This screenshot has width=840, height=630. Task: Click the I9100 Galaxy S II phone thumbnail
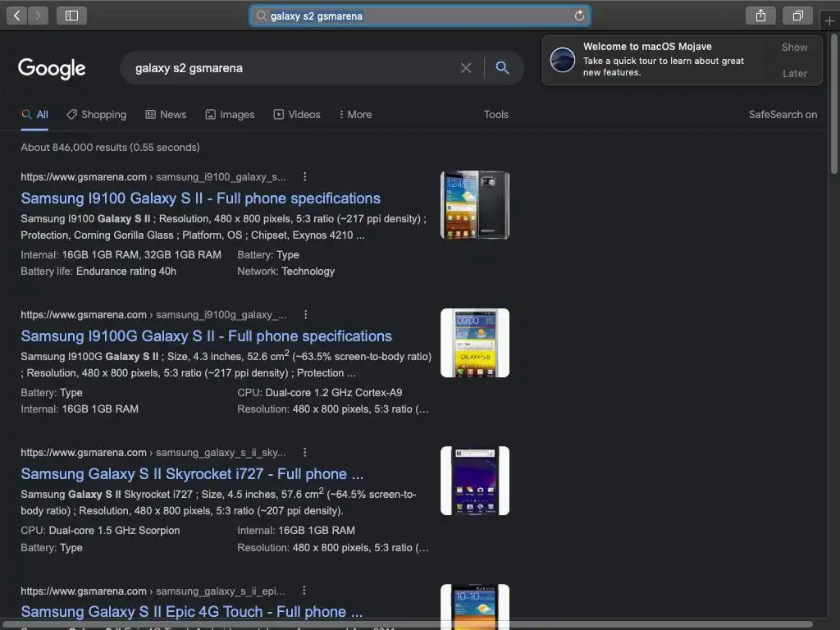[475, 204]
